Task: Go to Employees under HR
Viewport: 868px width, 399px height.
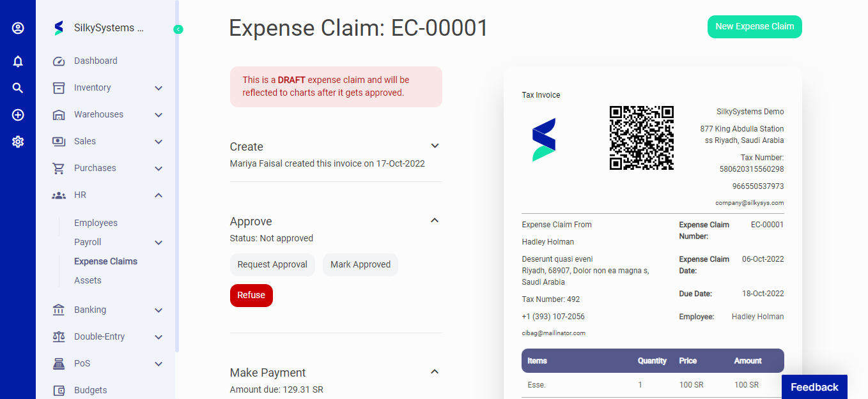Action: tap(96, 223)
